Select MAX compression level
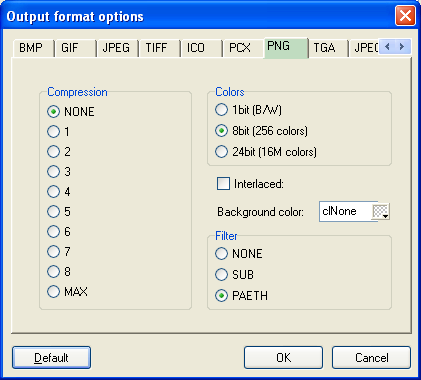Viewport: 421px width, 380px height. [53, 291]
